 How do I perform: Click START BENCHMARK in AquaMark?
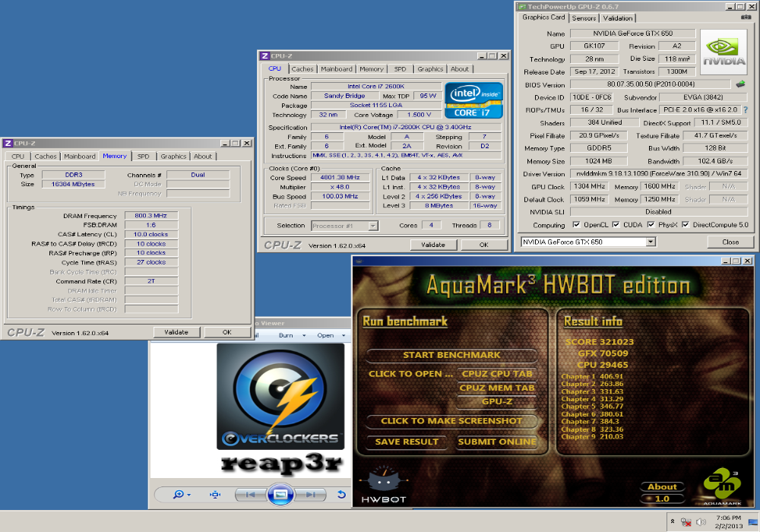click(451, 355)
